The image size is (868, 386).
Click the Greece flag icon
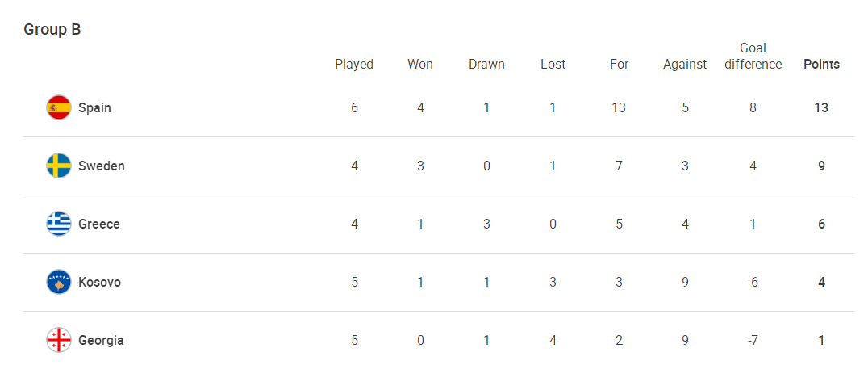click(x=59, y=224)
